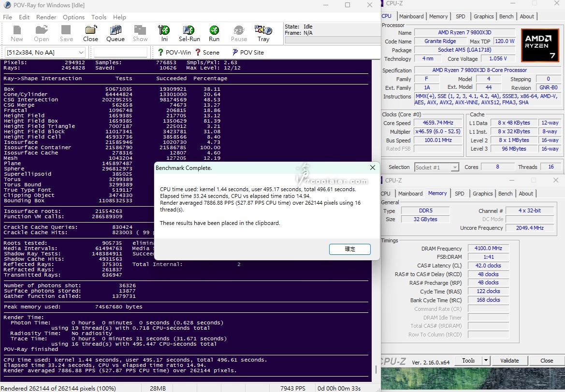Image resolution: width=565 pixels, height=392 pixels.
Task: Expand the Tools dropdown arrow in CPU-Z
Action: (x=486, y=361)
